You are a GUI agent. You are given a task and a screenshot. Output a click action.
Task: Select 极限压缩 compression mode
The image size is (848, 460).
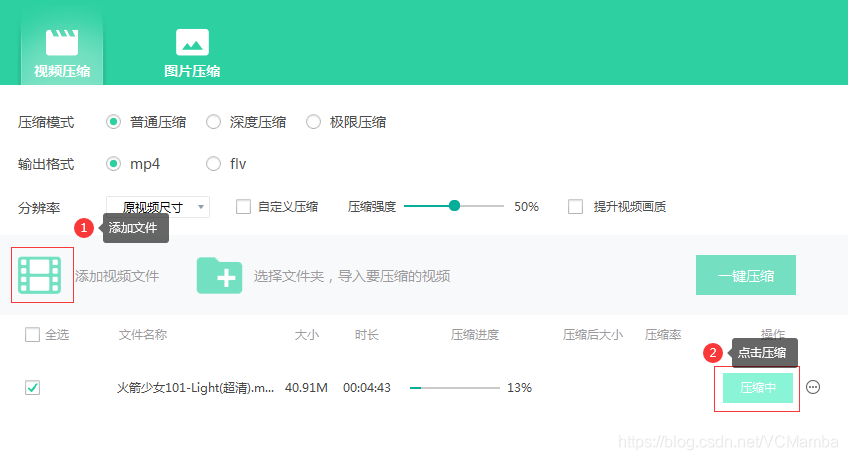(x=314, y=122)
